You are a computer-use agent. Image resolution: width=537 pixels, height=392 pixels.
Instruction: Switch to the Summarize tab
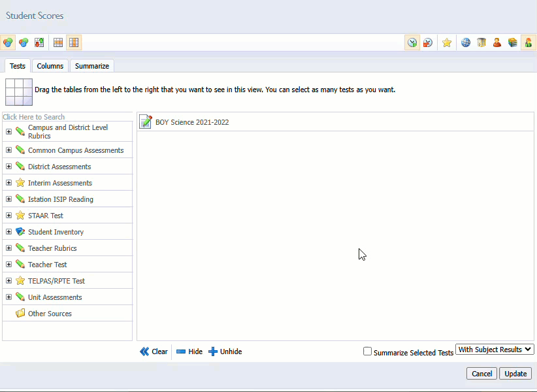pos(92,66)
